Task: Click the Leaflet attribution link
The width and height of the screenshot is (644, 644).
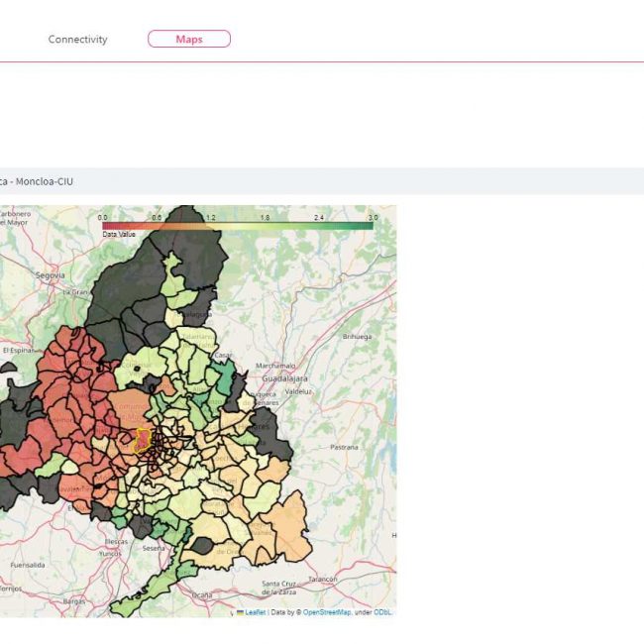Action: coord(255,612)
